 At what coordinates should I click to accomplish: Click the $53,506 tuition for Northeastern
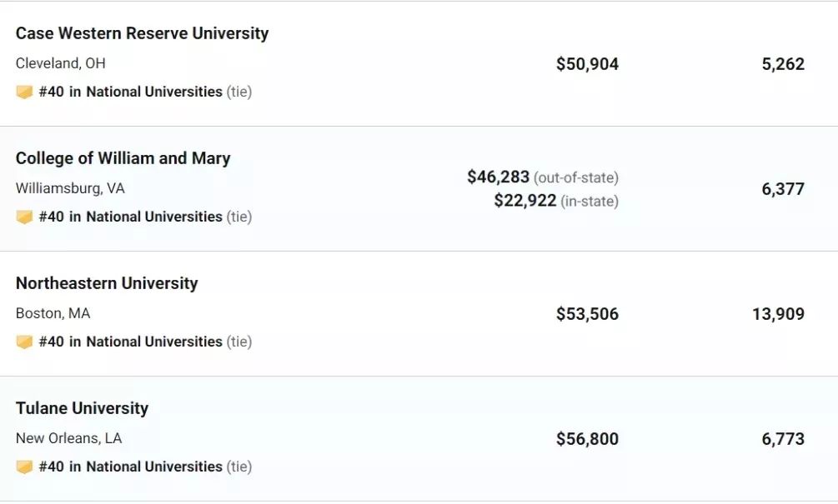(x=587, y=314)
